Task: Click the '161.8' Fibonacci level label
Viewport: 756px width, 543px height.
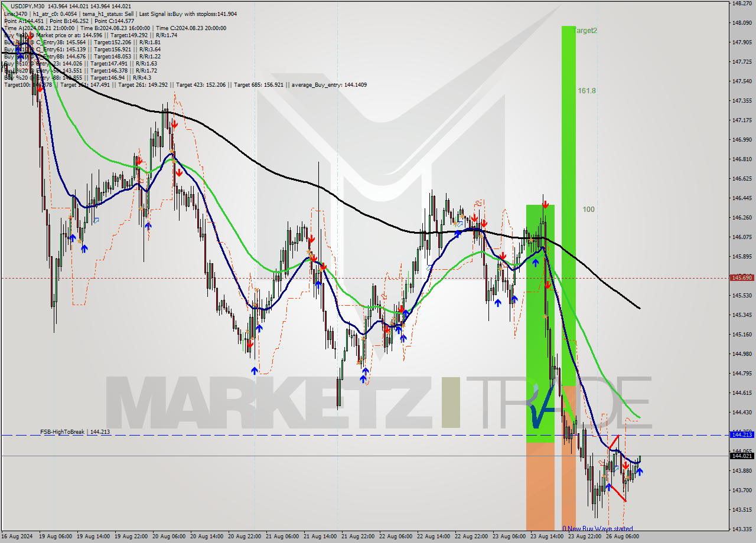Action: 586,91
